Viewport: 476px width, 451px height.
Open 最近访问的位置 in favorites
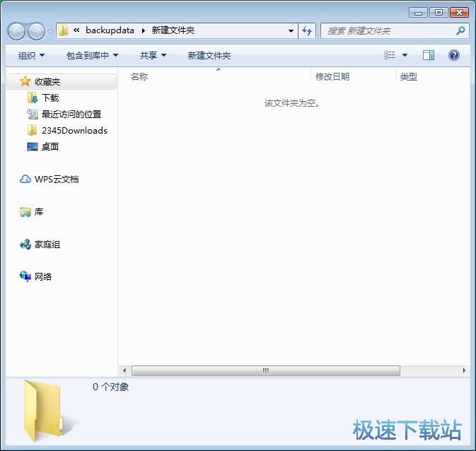(71, 115)
